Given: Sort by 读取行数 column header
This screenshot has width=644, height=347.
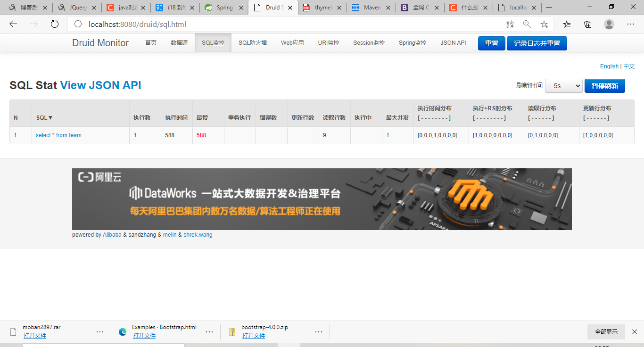Looking at the screenshot, I should (334, 118).
